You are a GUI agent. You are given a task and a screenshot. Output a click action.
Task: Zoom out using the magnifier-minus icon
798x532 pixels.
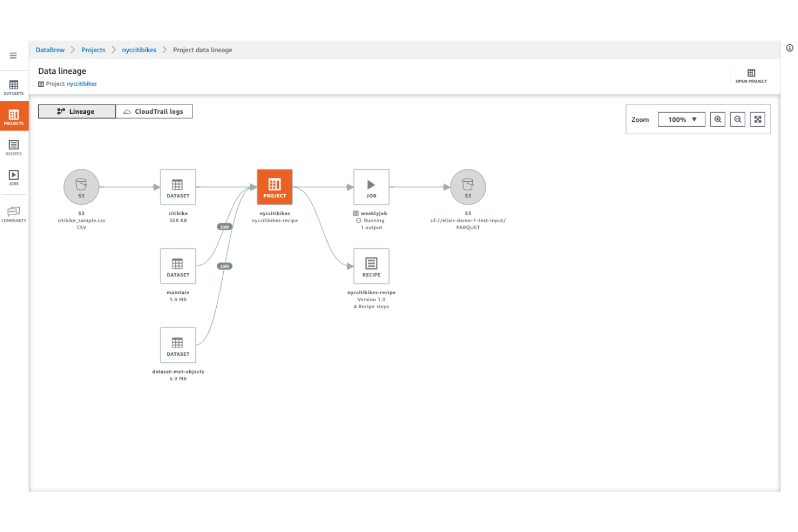[738, 119]
